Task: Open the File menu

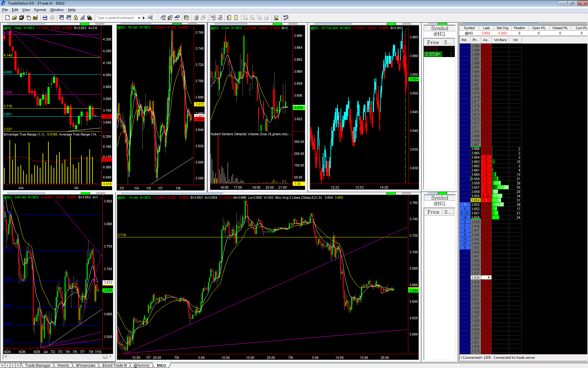Action: click(5, 10)
